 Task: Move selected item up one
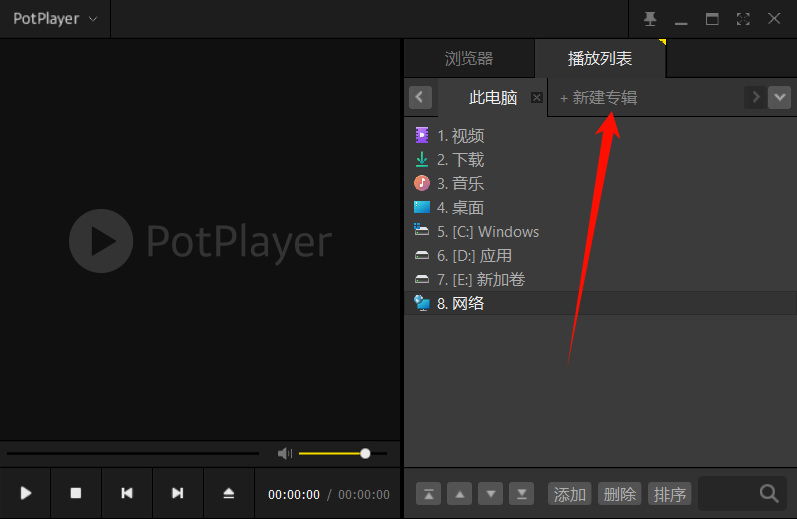(x=459, y=494)
